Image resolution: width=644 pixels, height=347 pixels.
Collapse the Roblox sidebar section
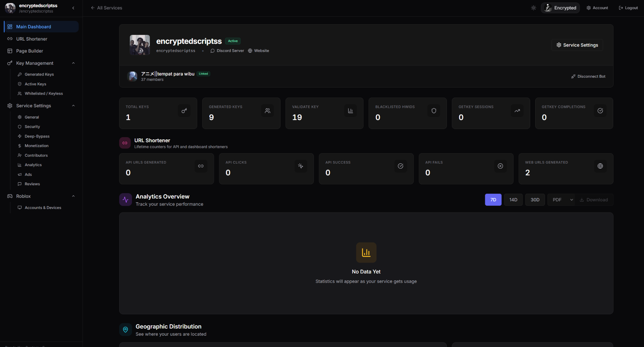pyautogui.click(x=73, y=196)
